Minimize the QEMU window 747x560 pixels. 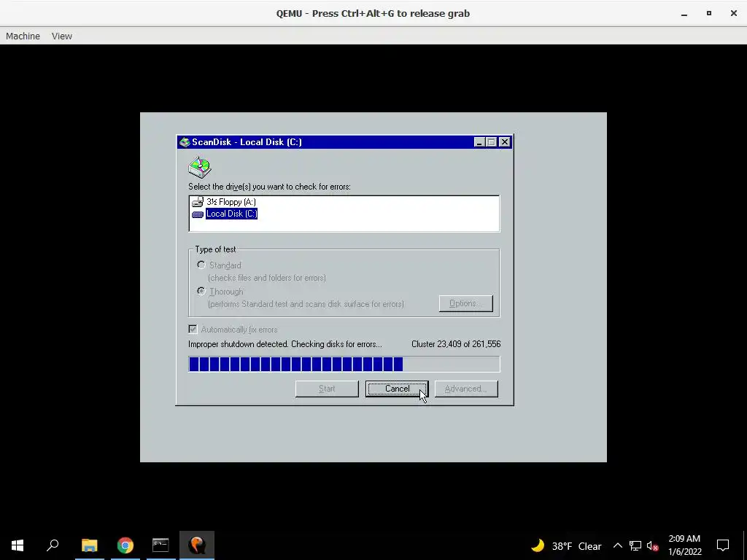tap(684, 13)
